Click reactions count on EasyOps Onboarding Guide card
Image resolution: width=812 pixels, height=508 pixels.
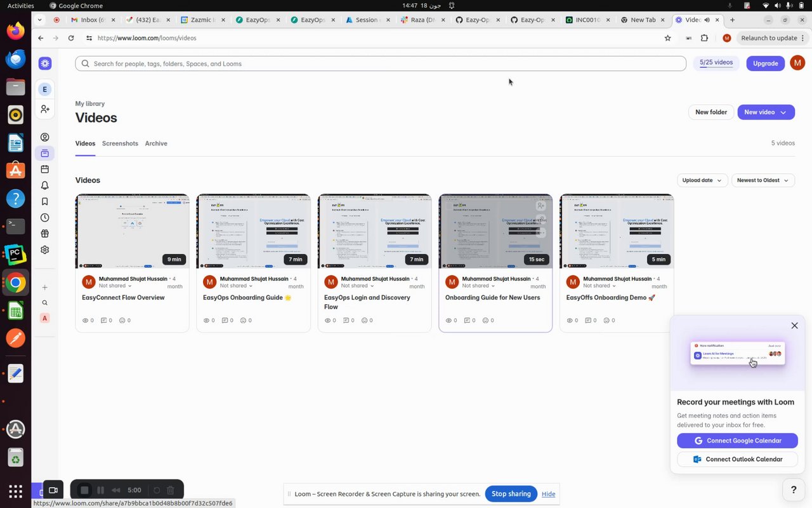tap(246, 321)
